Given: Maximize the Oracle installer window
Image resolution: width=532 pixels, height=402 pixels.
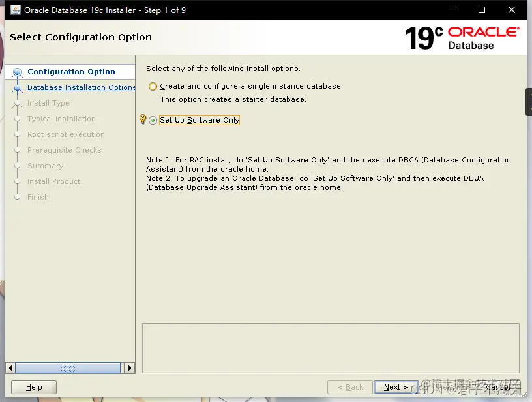Looking at the screenshot, I should pyautogui.click(x=481, y=10).
